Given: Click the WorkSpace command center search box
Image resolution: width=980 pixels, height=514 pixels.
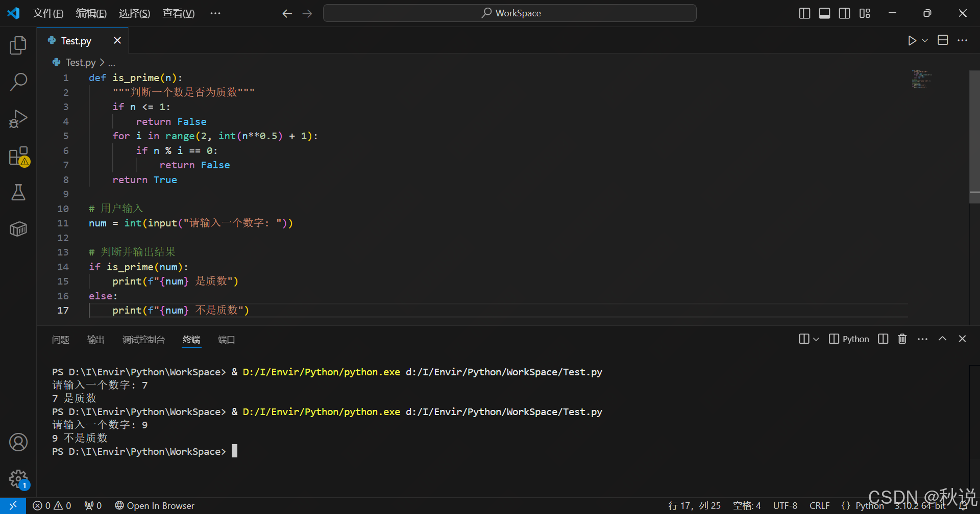Looking at the screenshot, I should [510, 13].
